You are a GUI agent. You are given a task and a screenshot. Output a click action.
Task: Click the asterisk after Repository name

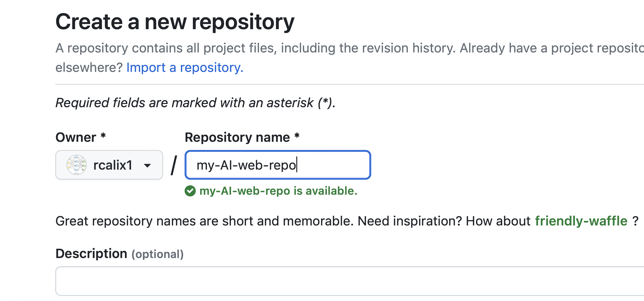[297, 136]
